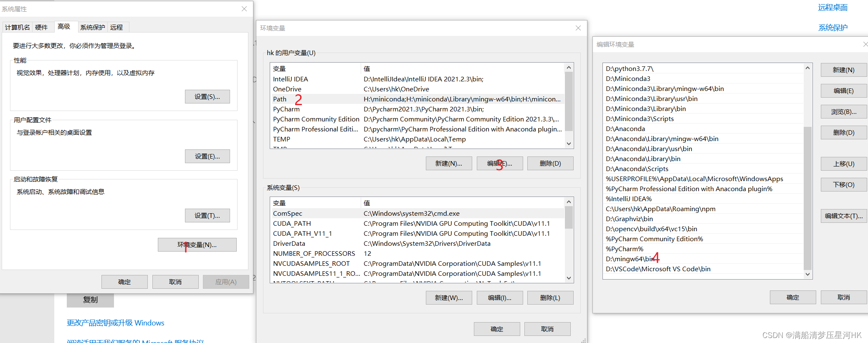Select %IntelliJ IDEA% path entry
The width and height of the screenshot is (868, 343).
pos(703,199)
